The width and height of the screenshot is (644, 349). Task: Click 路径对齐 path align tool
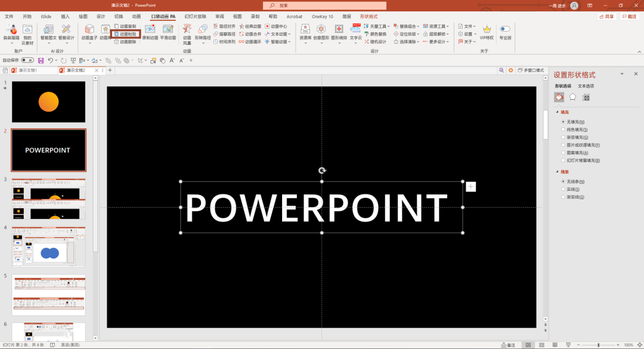point(224,26)
